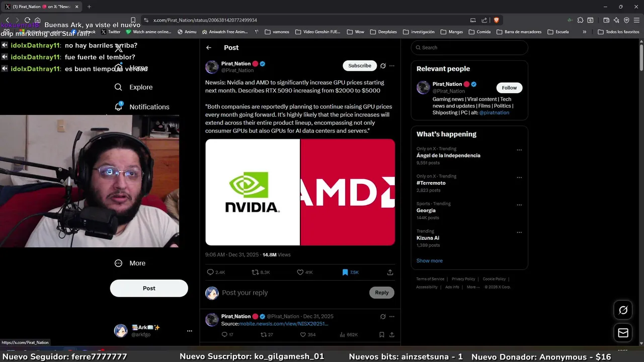Expand the hidden bookmarks chevron
This screenshot has height=362, width=644.
pos(584,32)
